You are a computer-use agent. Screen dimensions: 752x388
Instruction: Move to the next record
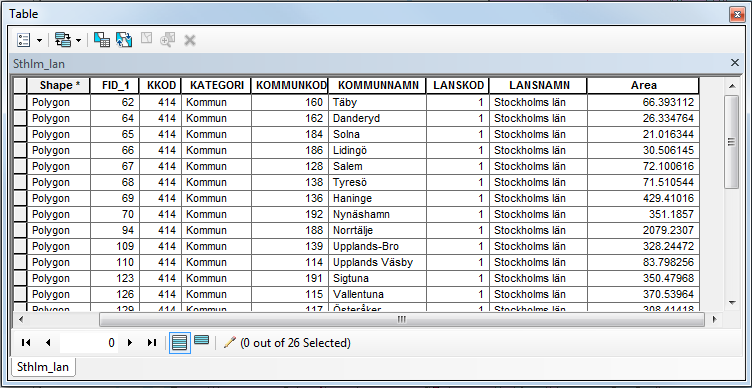tap(129, 342)
